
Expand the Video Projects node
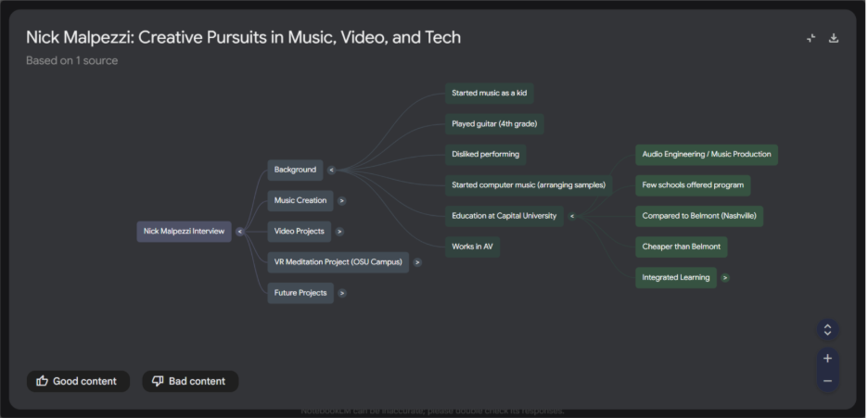[339, 232]
